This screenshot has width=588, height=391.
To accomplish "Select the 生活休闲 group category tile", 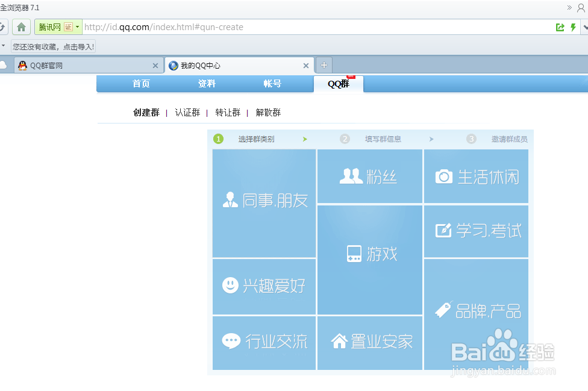I will [477, 176].
